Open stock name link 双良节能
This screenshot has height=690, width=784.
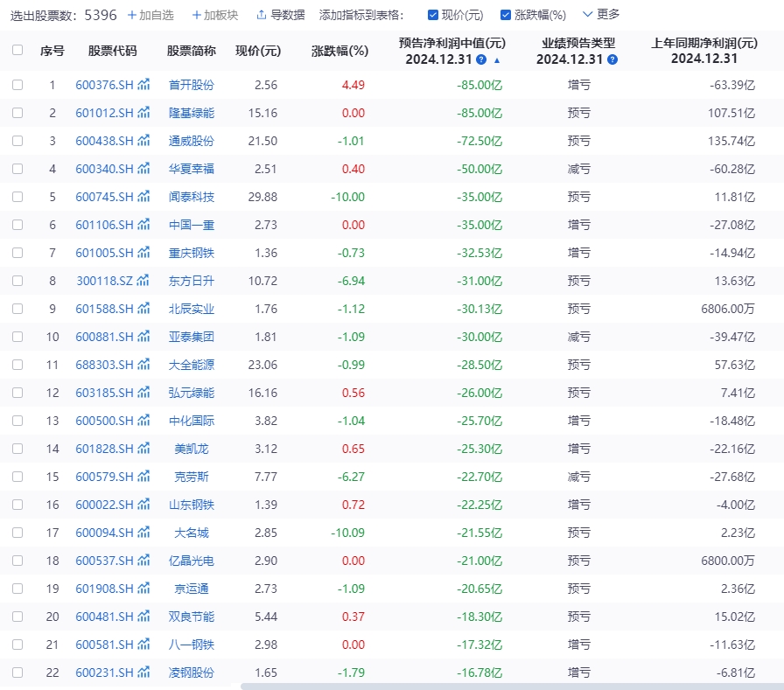192,617
